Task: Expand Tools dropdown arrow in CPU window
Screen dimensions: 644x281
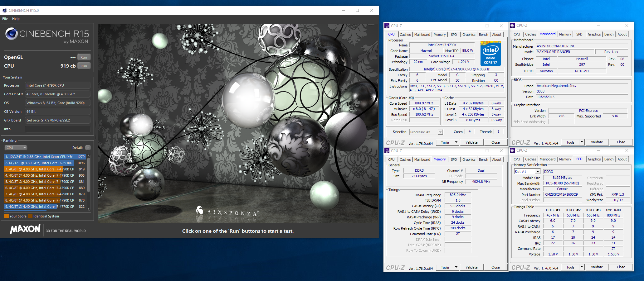Action: coord(456,142)
